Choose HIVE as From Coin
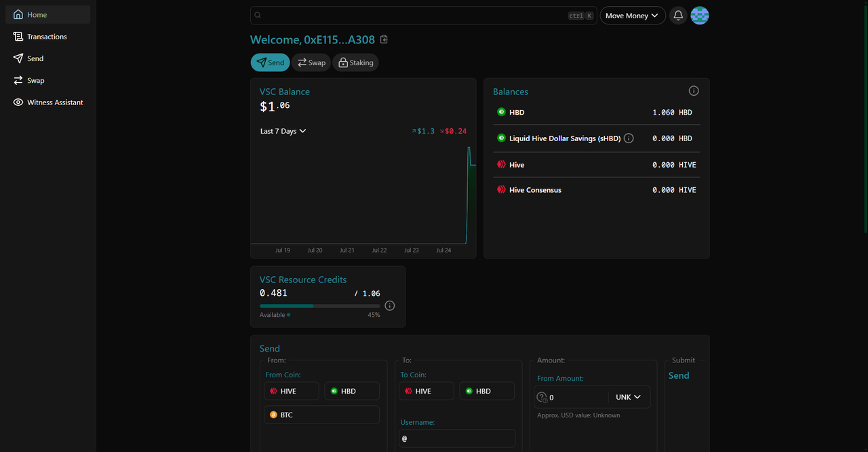Screen dimensions: 868x452 292,391
